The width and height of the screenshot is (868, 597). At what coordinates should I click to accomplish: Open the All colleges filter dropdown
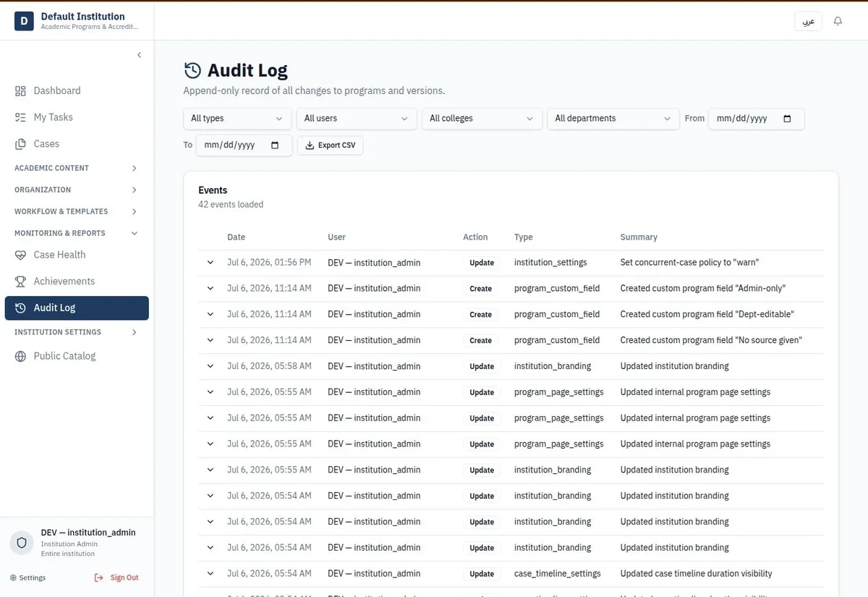click(482, 119)
